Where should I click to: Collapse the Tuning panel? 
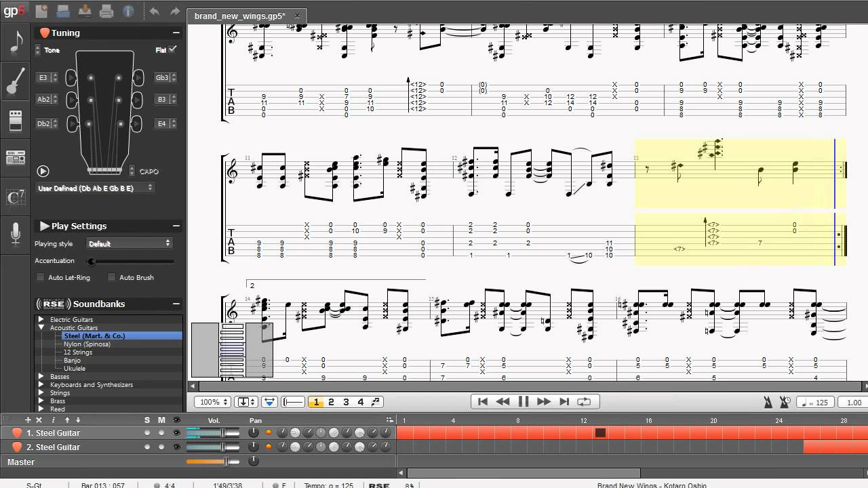tap(176, 33)
